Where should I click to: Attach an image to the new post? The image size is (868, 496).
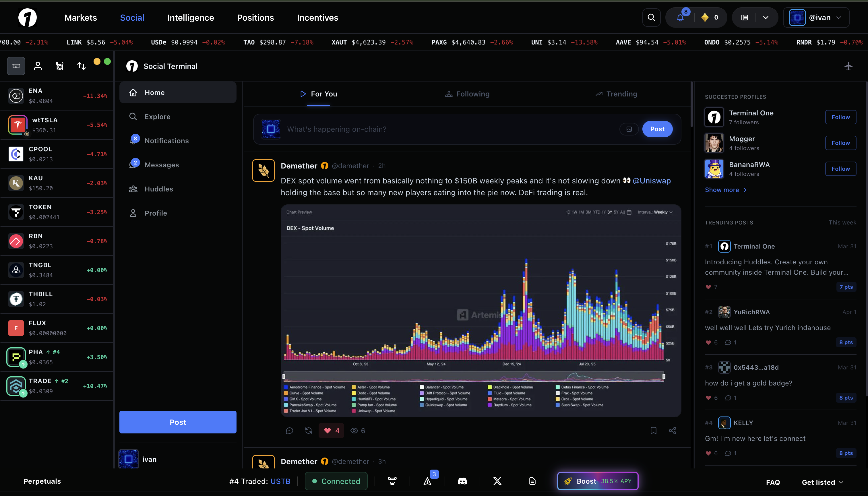(x=629, y=129)
